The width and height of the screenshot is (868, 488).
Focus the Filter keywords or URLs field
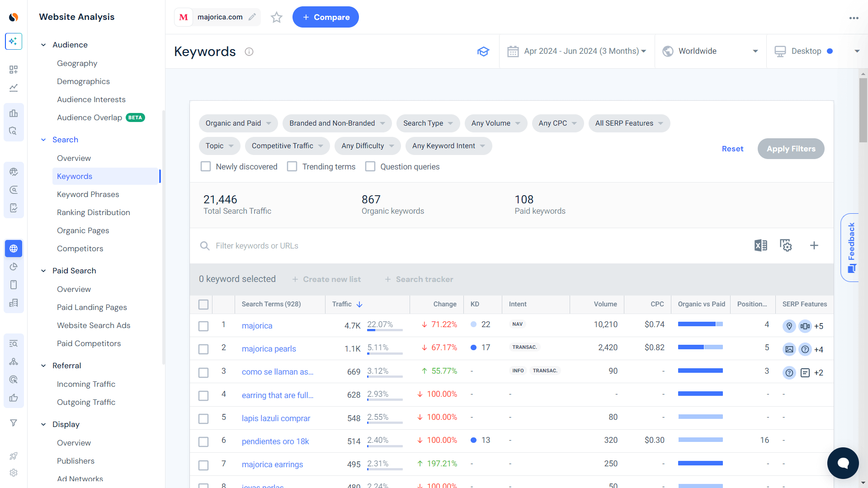pyautogui.click(x=470, y=246)
